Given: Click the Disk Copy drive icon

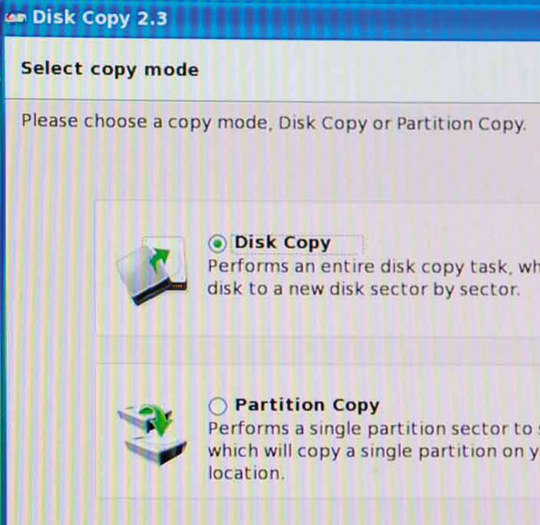Looking at the screenshot, I should [x=152, y=270].
